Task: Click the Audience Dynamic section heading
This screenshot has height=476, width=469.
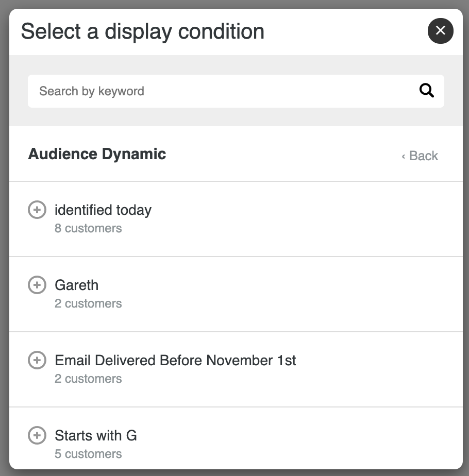Action: point(97,154)
